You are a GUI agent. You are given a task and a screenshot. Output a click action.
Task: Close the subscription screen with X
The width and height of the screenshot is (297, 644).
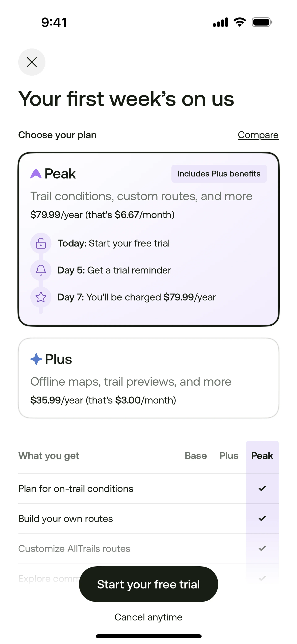pyautogui.click(x=32, y=62)
